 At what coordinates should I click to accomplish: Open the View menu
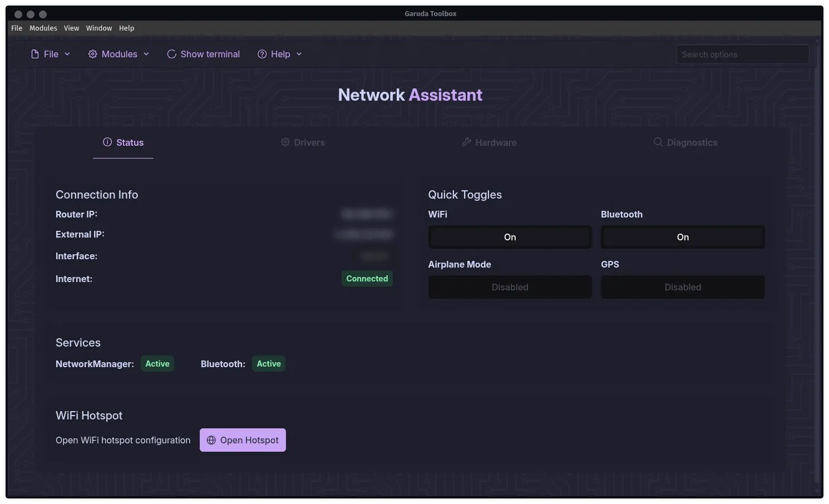coord(71,28)
